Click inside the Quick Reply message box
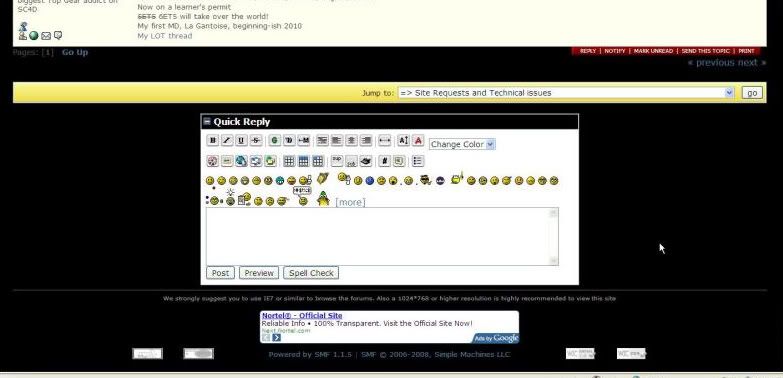Screen dimensions: 783x378 tap(382, 237)
